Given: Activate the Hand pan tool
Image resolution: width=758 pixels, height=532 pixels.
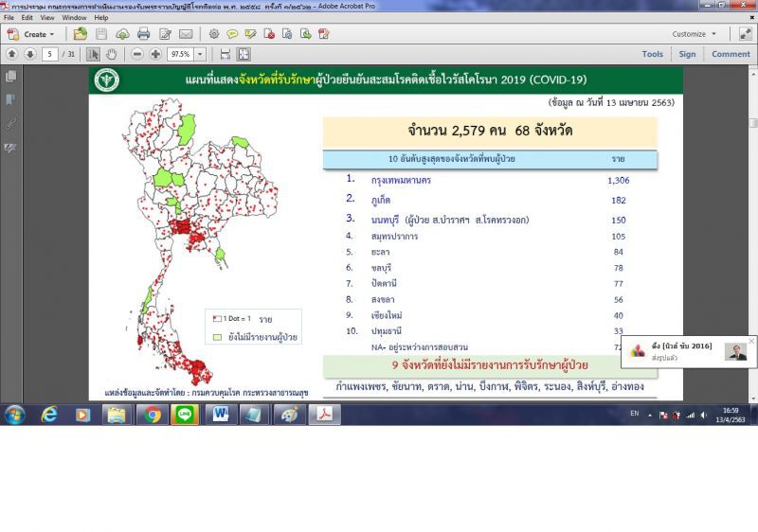Looking at the screenshot, I should tap(111, 54).
